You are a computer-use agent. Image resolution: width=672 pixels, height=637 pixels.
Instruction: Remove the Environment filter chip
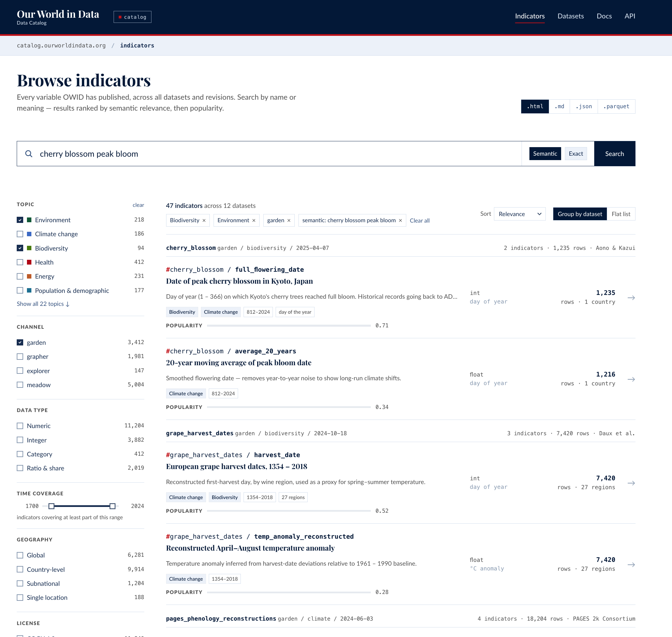(254, 221)
